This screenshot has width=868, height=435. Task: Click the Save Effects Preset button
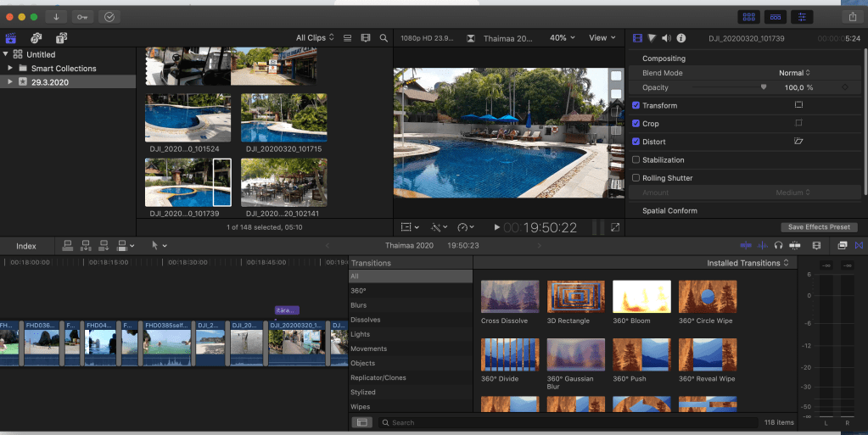tap(819, 227)
